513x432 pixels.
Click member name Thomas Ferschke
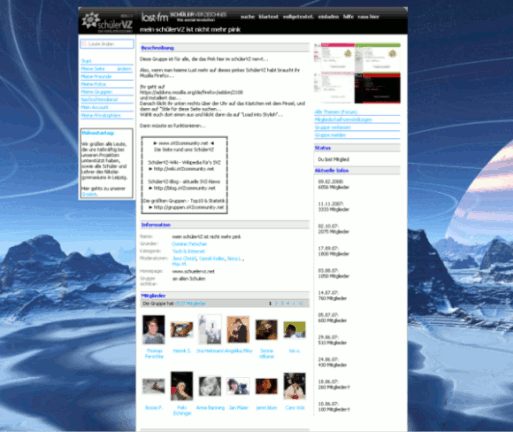click(x=154, y=354)
